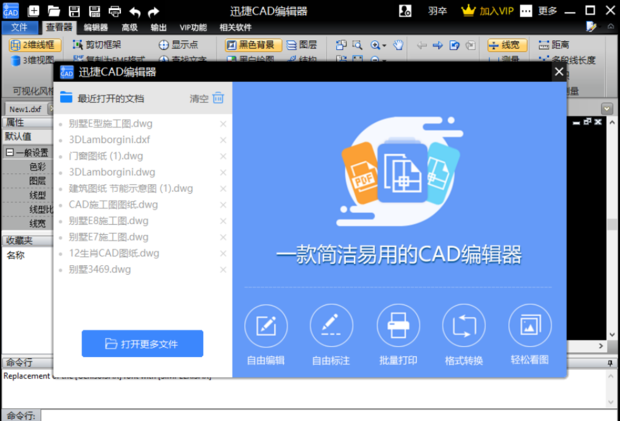Click the 格式转换 icon
Viewport: 620px width, 421px height.
(464, 326)
